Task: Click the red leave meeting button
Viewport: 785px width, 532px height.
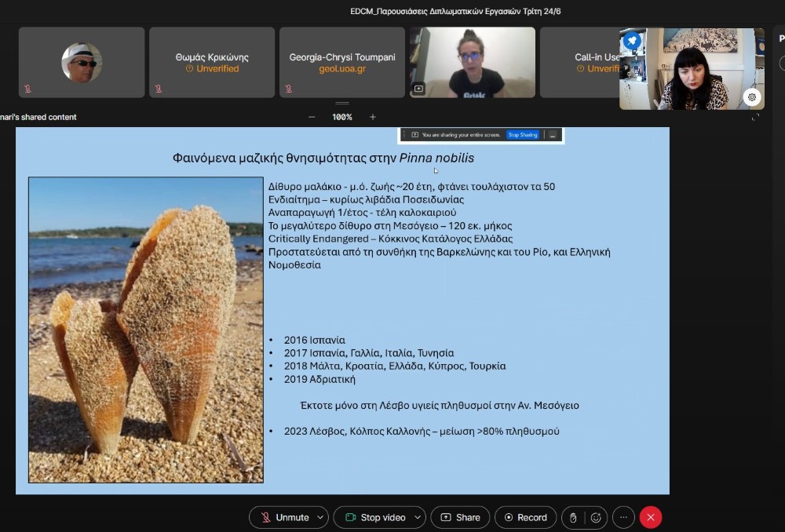Action: [x=651, y=517]
